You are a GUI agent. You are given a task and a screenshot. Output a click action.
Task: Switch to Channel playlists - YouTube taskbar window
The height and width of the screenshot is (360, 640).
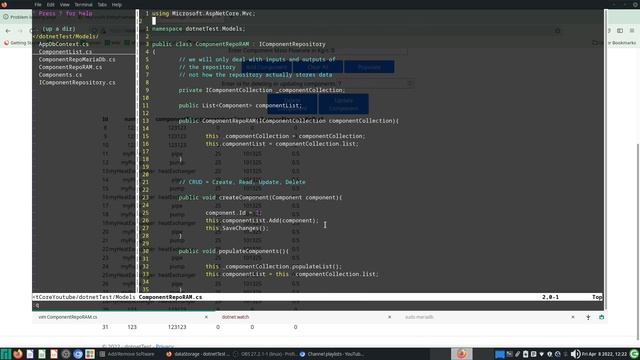click(x=332, y=354)
